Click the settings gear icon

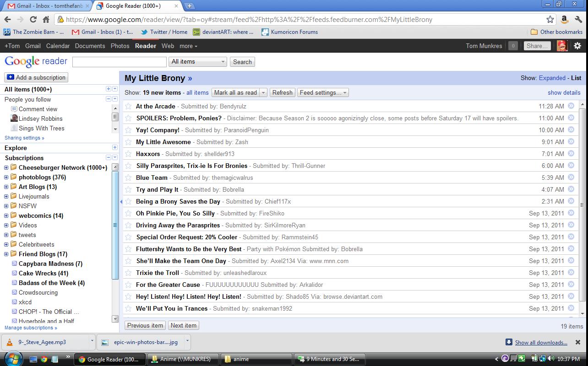(x=577, y=46)
